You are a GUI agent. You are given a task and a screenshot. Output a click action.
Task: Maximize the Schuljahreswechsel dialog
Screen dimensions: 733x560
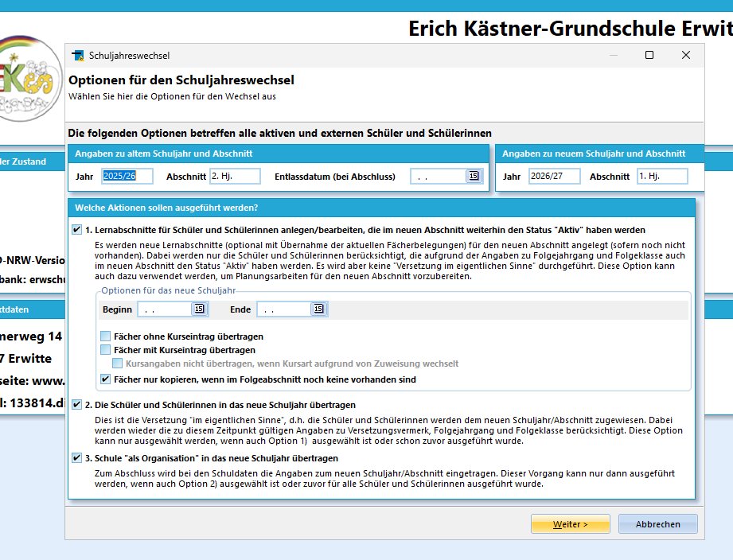649,55
